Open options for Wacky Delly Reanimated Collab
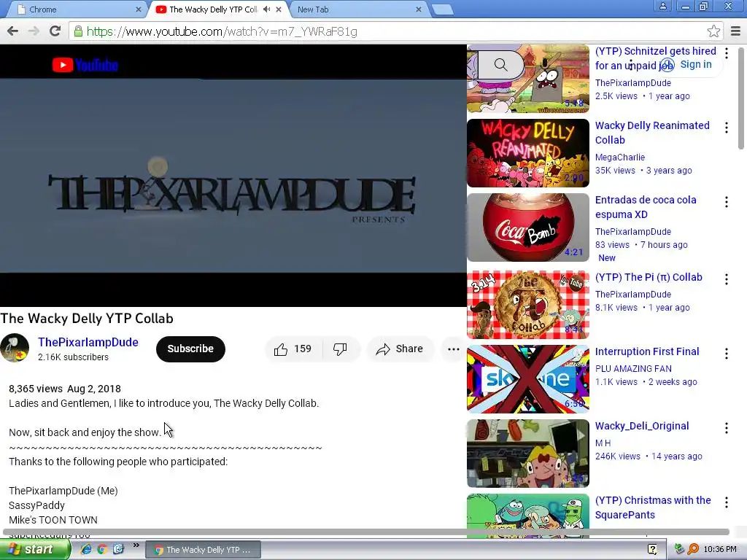The image size is (747, 560). (x=726, y=128)
